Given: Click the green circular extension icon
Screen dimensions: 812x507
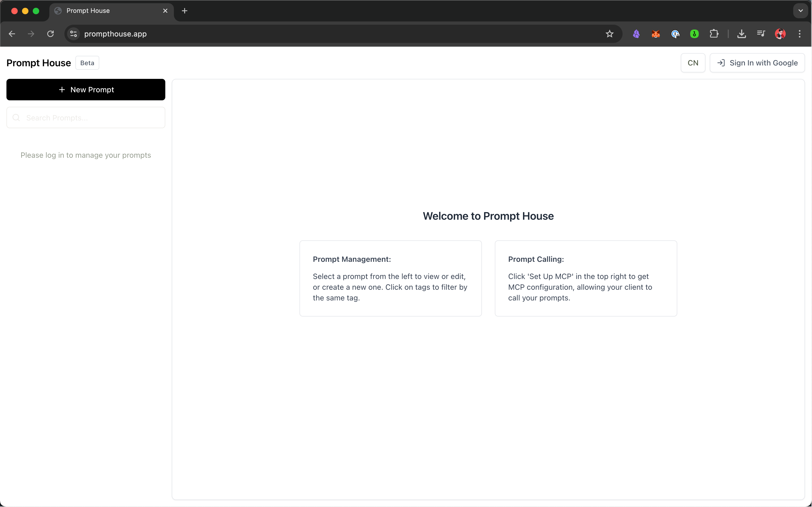Looking at the screenshot, I should (x=695, y=34).
